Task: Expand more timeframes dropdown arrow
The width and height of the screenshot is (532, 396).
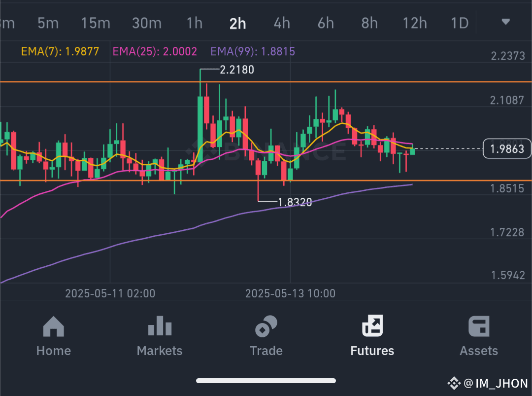Action: pos(505,22)
